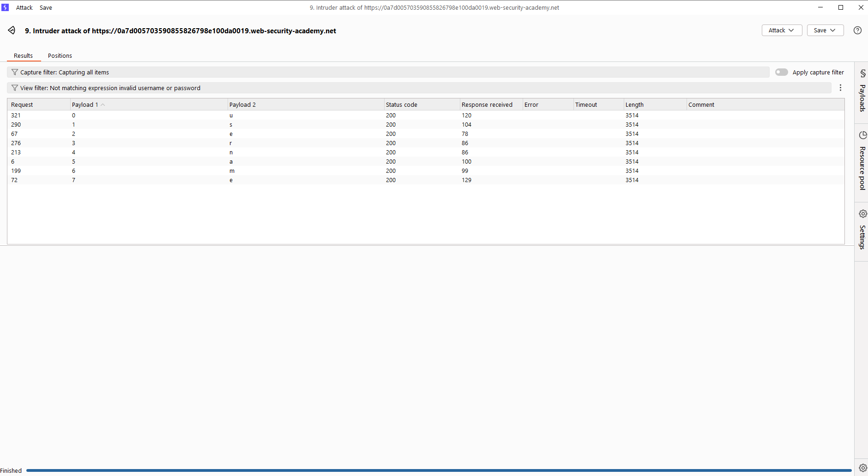The image size is (868, 476).
Task: Click the attack progress bar at bottom
Action: pyautogui.click(x=439, y=470)
